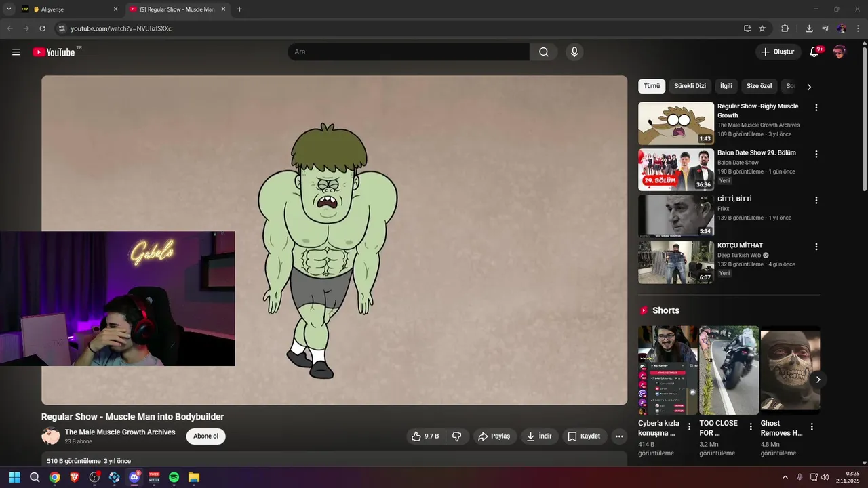Viewport: 868px width, 488px height.
Task: Open The Male Muscle Growth Archives channel
Action: click(120, 432)
